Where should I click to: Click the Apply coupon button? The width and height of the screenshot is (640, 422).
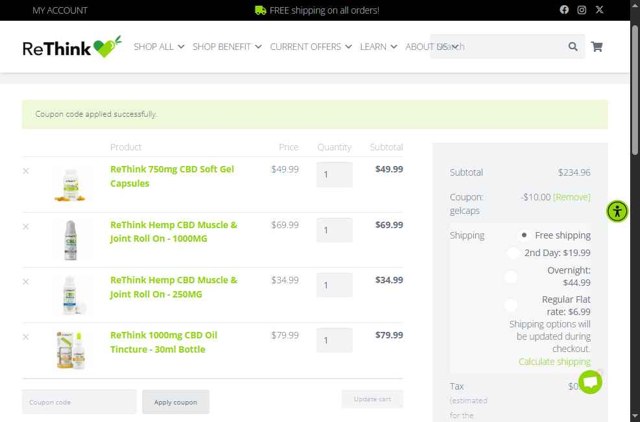pos(176,402)
